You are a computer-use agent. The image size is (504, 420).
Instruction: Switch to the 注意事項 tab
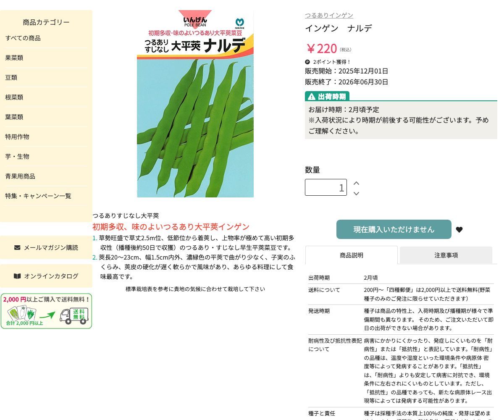coord(446,255)
